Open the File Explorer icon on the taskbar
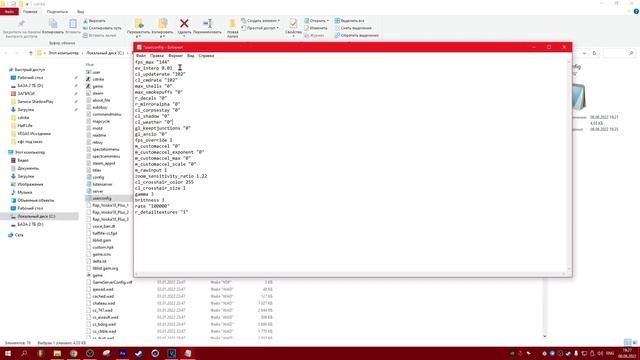Screen dimensions: 640x360 pos(57,353)
